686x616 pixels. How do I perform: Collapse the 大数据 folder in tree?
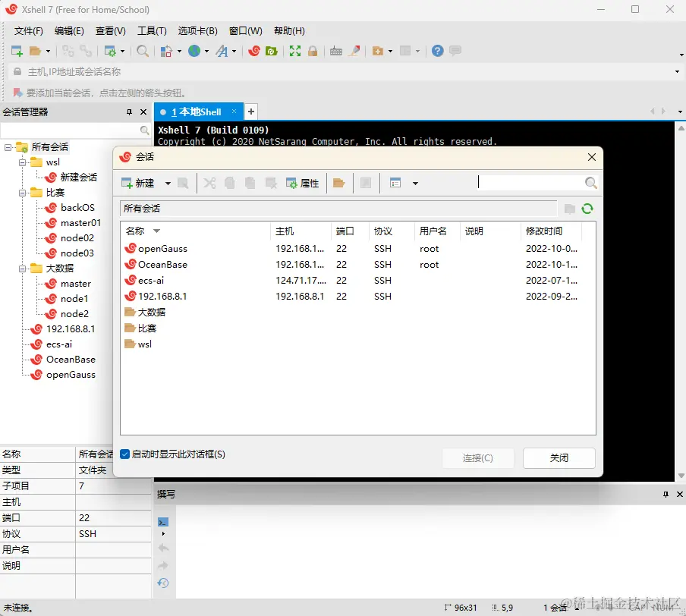click(22, 269)
